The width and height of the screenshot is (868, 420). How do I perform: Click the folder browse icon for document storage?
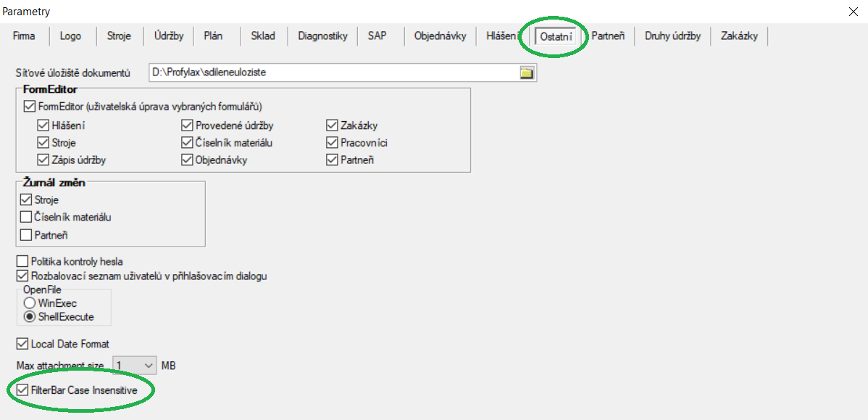point(526,73)
